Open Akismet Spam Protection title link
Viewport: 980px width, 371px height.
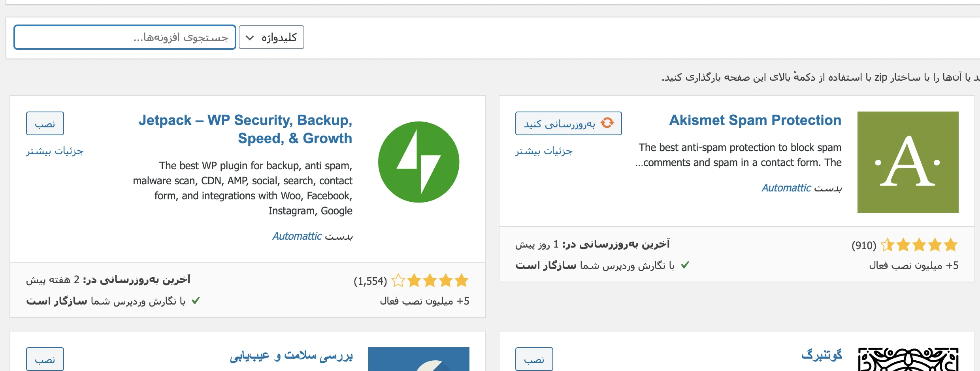[x=755, y=120]
